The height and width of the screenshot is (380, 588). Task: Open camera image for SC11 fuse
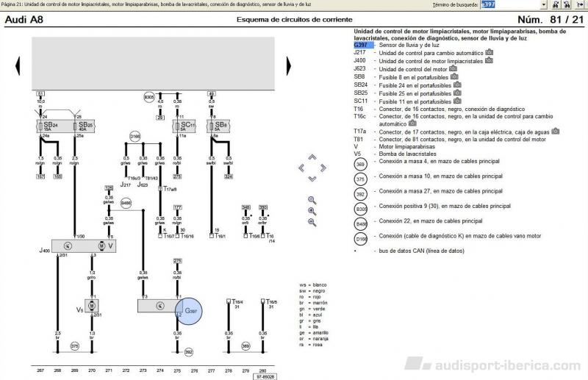[x=457, y=101]
